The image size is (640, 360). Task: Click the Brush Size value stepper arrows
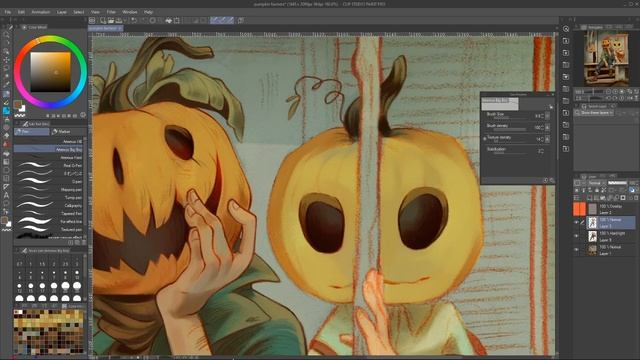tap(542, 116)
